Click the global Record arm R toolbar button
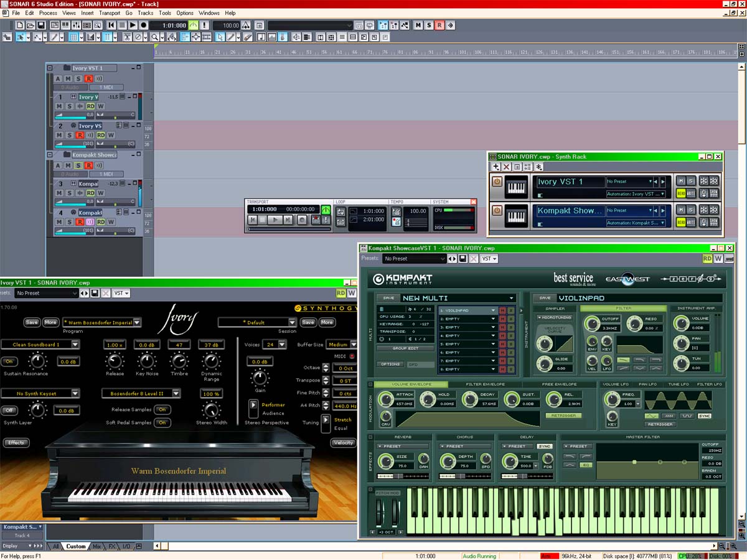This screenshot has height=560, width=747. coord(439,25)
